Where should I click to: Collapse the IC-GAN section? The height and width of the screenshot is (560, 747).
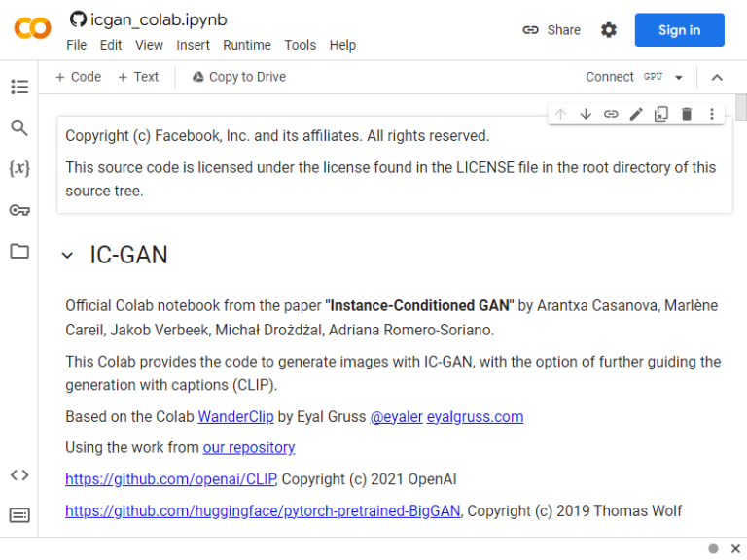click(x=68, y=256)
